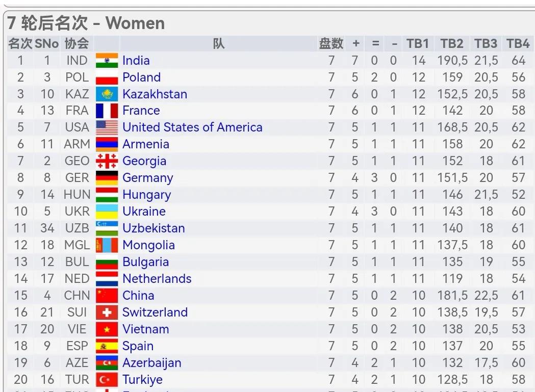This screenshot has height=392, width=535.
Task: Click the Switzerland flag icon
Action: (x=107, y=312)
